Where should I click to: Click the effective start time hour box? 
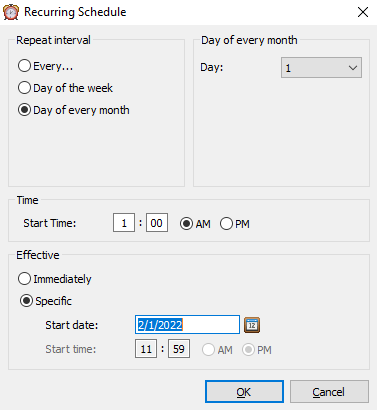pos(146,349)
